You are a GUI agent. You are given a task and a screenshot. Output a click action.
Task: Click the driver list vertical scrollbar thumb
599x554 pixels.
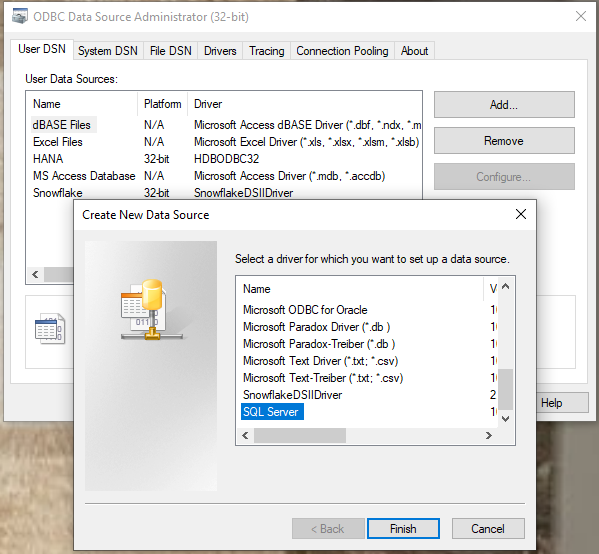505,389
